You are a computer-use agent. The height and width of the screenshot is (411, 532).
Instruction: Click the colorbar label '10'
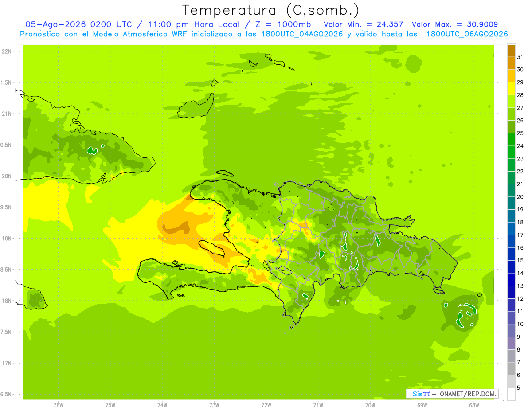(x=520, y=324)
